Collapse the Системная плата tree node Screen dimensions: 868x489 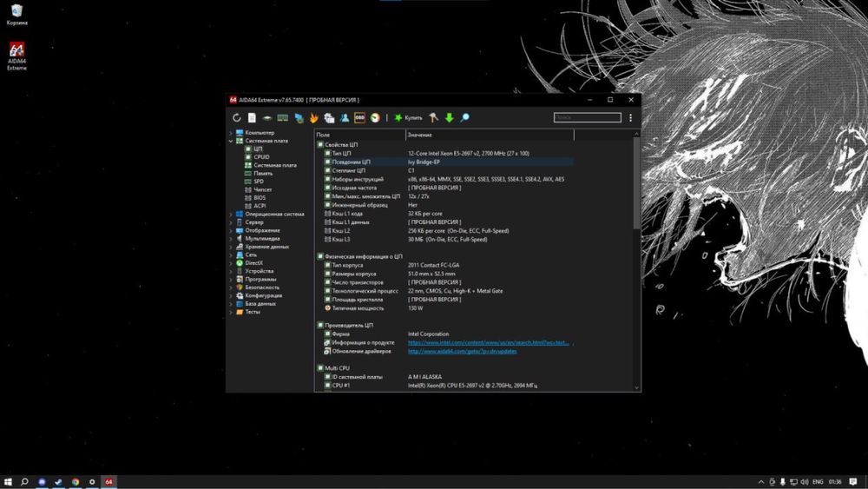[231, 142]
